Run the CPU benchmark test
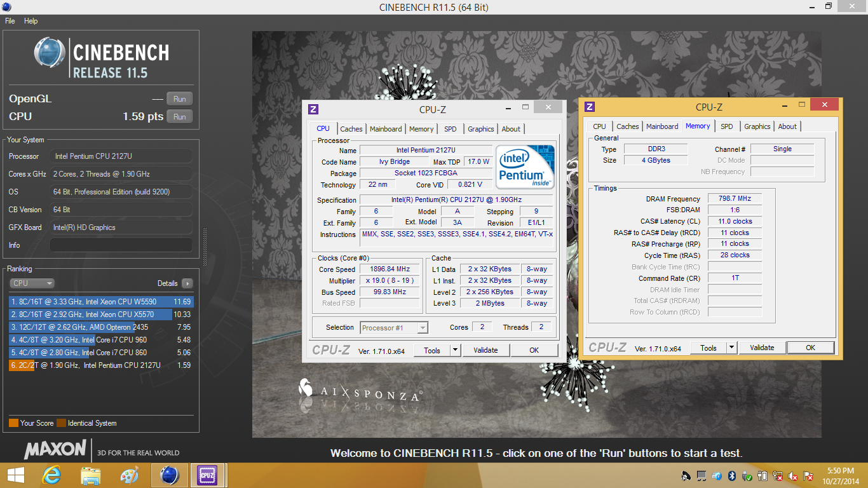Screen dimensions: 868x488 coord(180,117)
